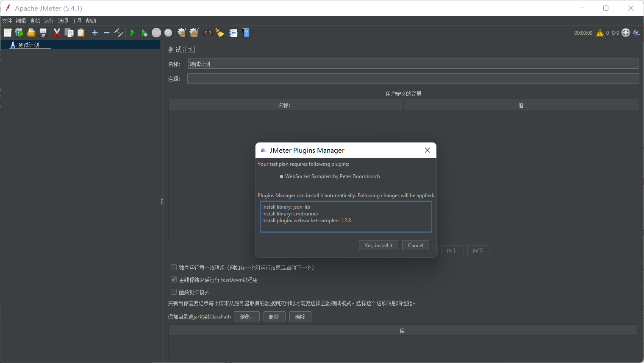Open the 工具 menu

pyautogui.click(x=77, y=21)
